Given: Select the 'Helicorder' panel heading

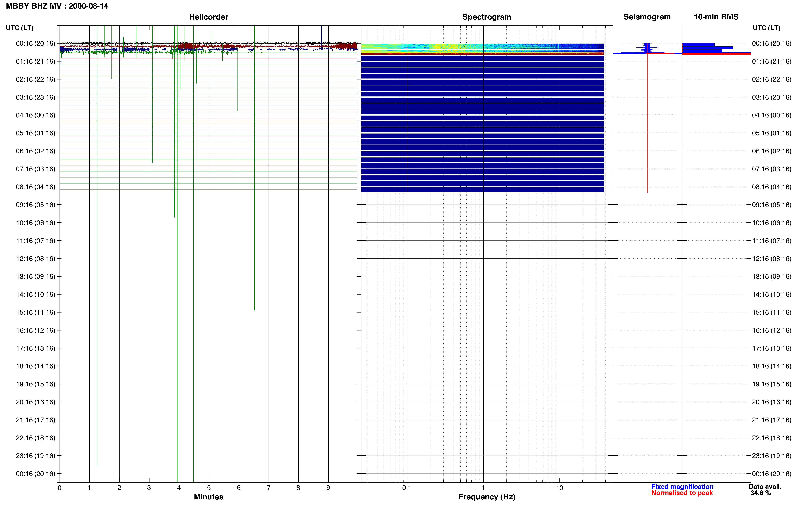Looking at the screenshot, I should tap(209, 17).
